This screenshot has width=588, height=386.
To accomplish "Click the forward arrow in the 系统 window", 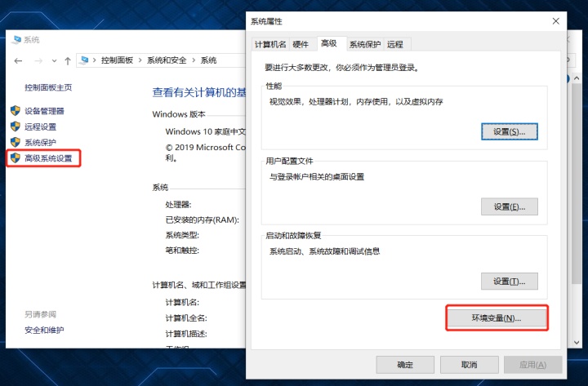I will click(38, 60).
